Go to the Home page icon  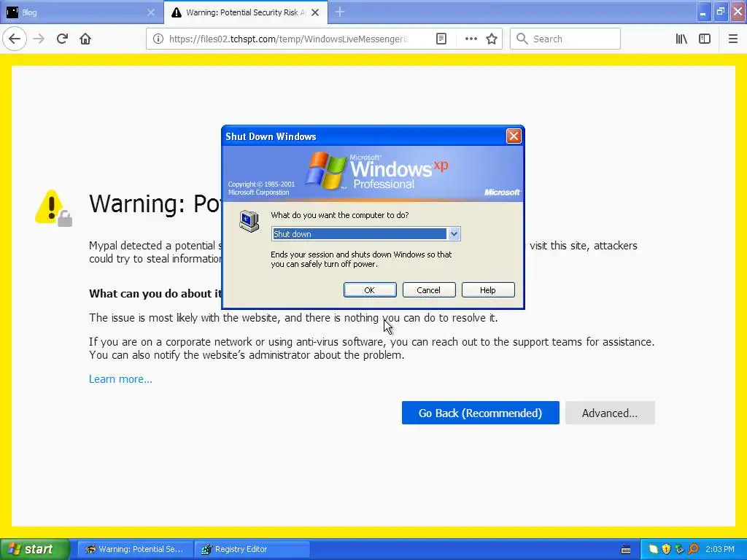tap(85, 39)
